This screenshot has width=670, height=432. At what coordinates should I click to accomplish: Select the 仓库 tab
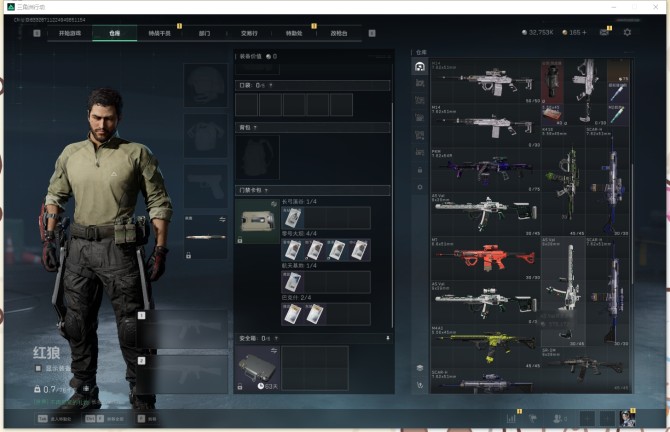coord(115,33)
